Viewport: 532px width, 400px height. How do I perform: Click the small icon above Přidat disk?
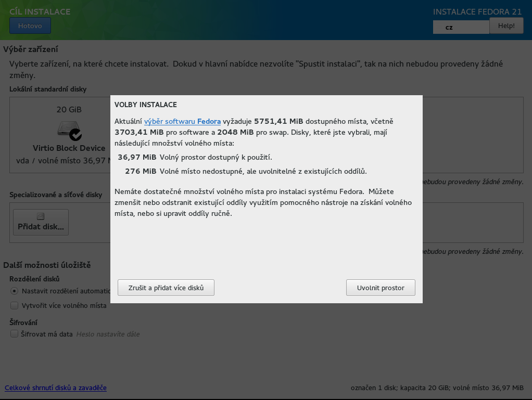click(41, 216)
